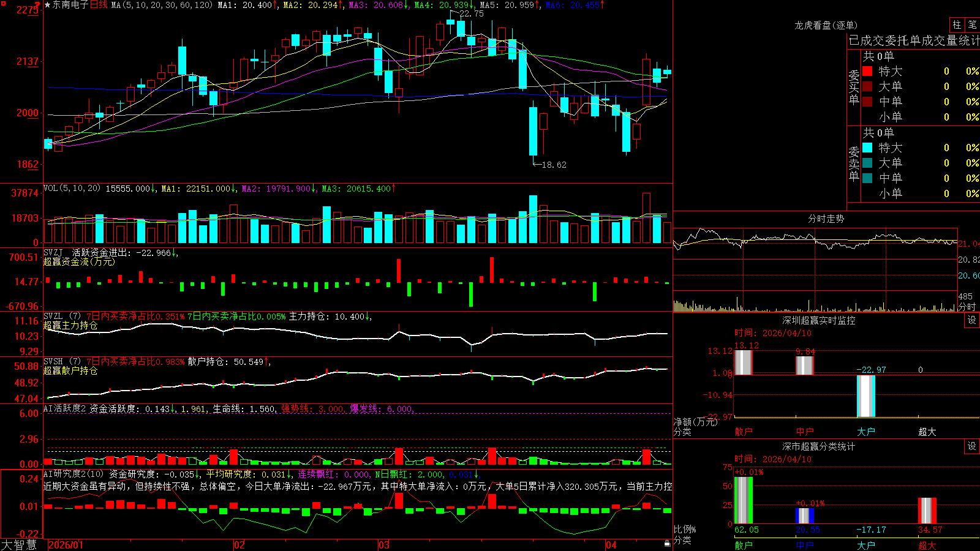Screen dimensions: 980x551
Task: Click the 主力持仓: 10.400 value
Action: click(330, 317)
